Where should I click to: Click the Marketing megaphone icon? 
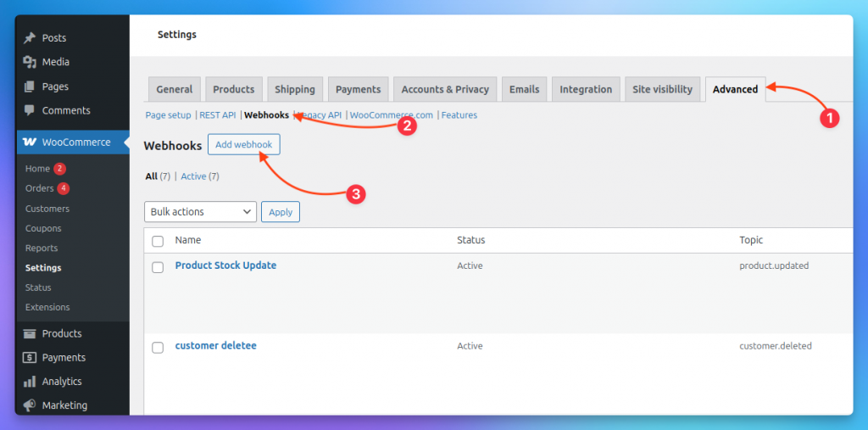(30, 405)
